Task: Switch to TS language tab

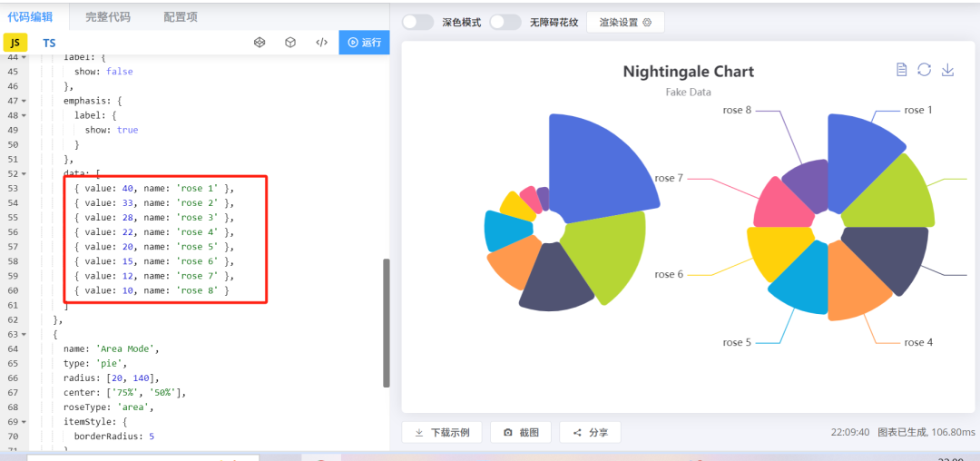Action: click(49, 43)
